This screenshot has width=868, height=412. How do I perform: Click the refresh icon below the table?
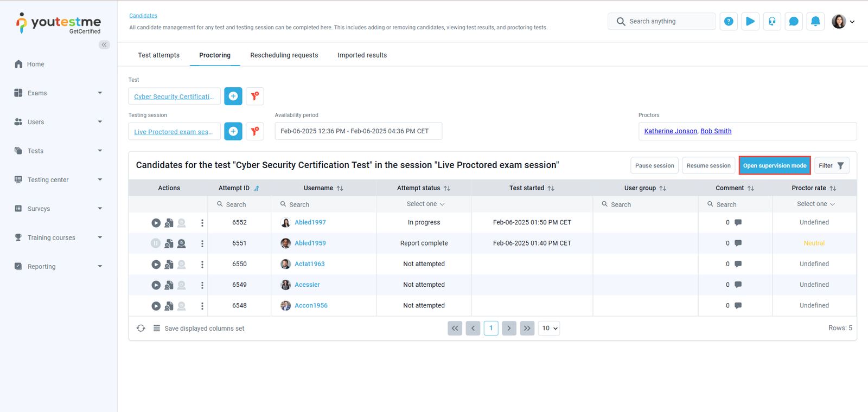tap(141, 329)
